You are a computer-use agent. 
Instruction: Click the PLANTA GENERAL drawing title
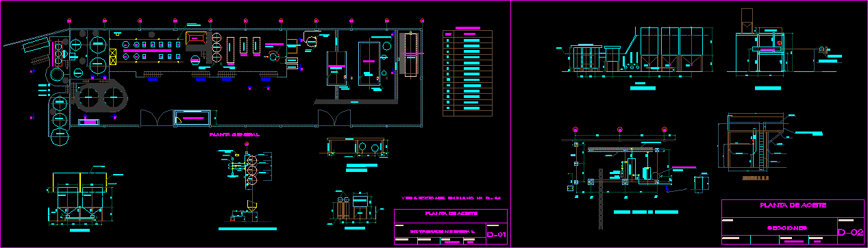[x=234, y=135]
